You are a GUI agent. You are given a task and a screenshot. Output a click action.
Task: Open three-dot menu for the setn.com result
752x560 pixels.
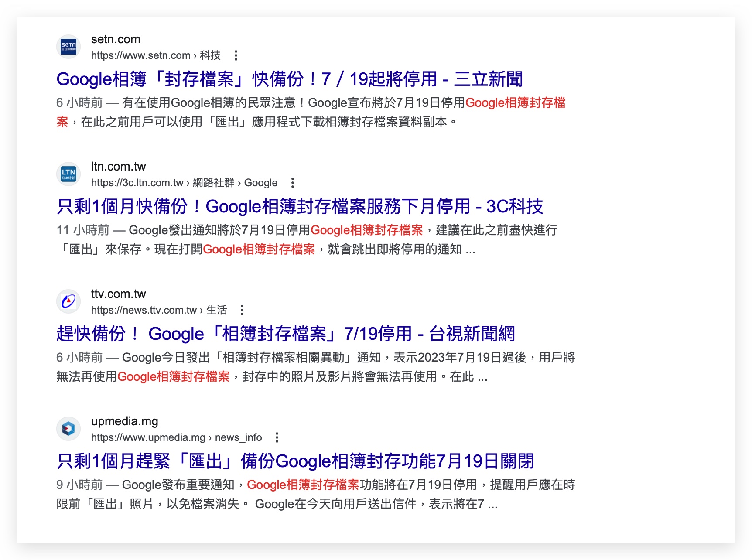pyautogui.click(x=236, y=55)
